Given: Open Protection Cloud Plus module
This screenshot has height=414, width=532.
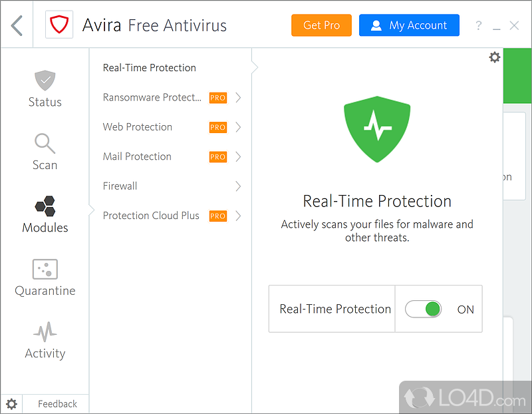Looking at the screenshot, I should pos(151,216).
